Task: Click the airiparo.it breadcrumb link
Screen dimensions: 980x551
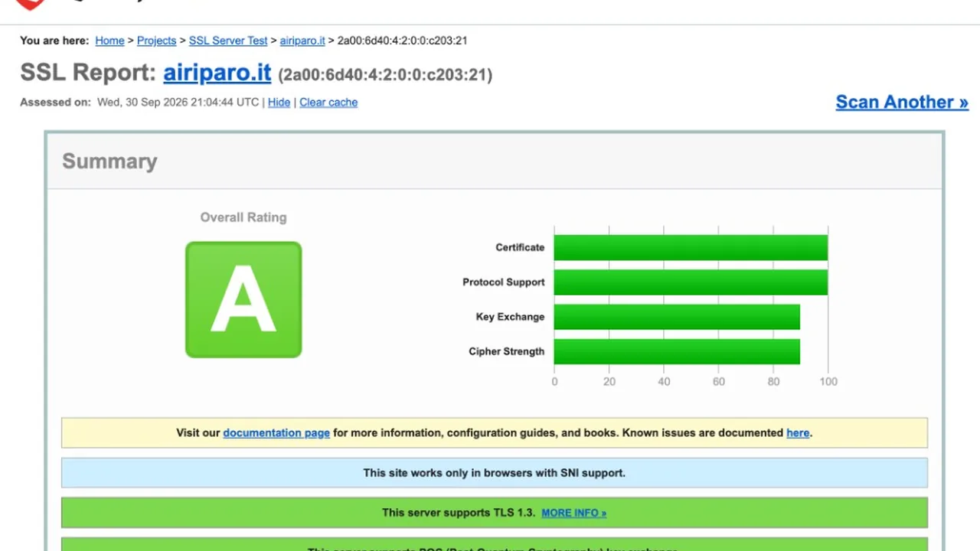Action: [x=302, y=41]
